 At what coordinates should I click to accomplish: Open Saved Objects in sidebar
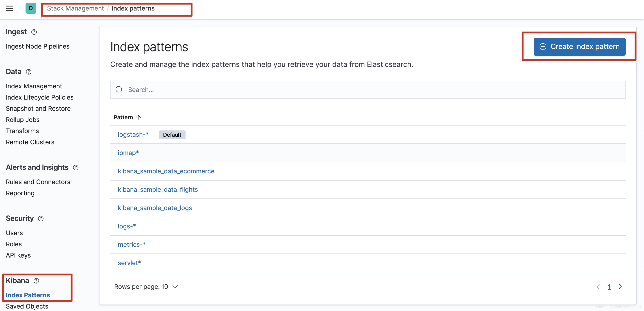(x=27, y=306)
